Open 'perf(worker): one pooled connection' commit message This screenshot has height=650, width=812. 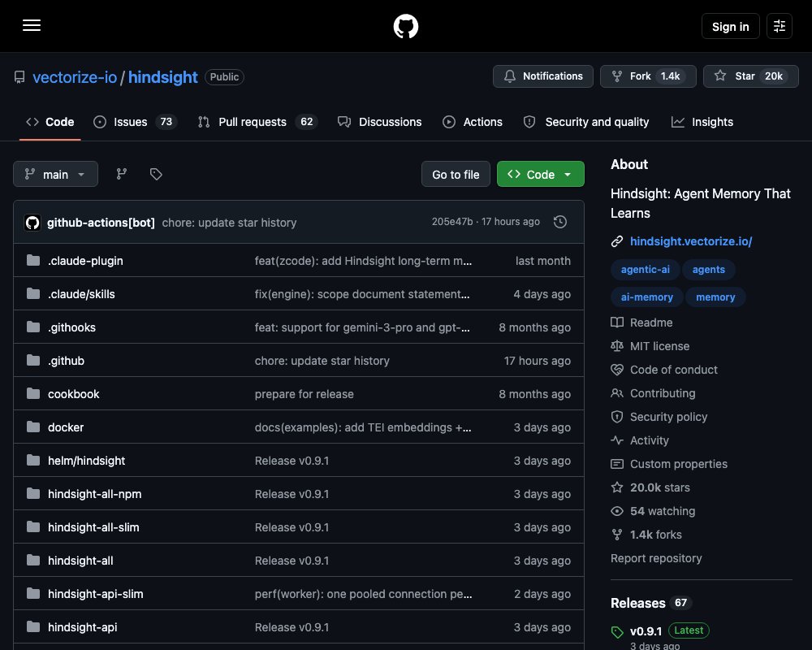(363, 593)
